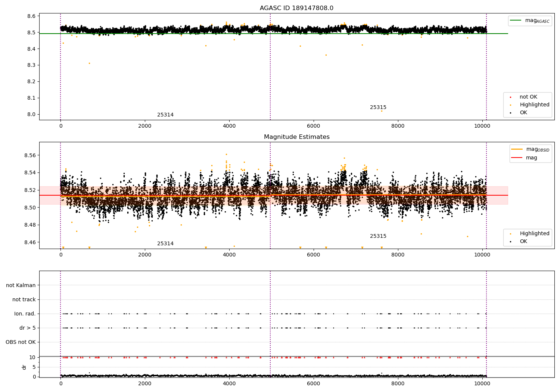
Task: Click x-axis tick '10000' under the top plot
Action: [482, 126]
